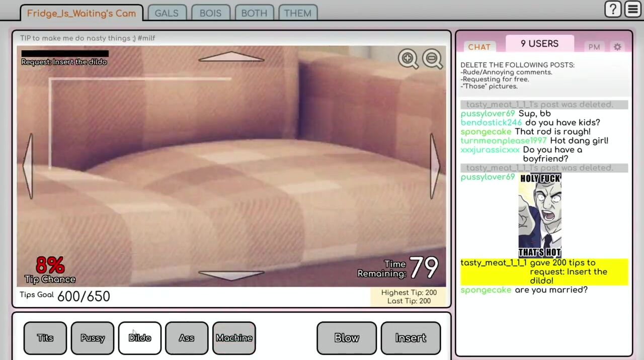
Task: Select the BOTH tab
Action: tap(254, 13)
